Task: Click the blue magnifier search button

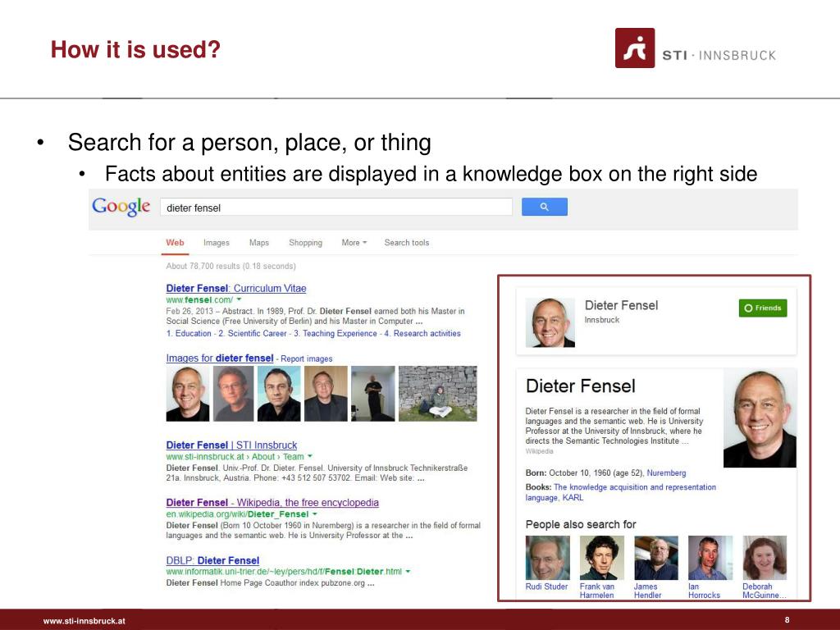Action: tap(545, 207)
